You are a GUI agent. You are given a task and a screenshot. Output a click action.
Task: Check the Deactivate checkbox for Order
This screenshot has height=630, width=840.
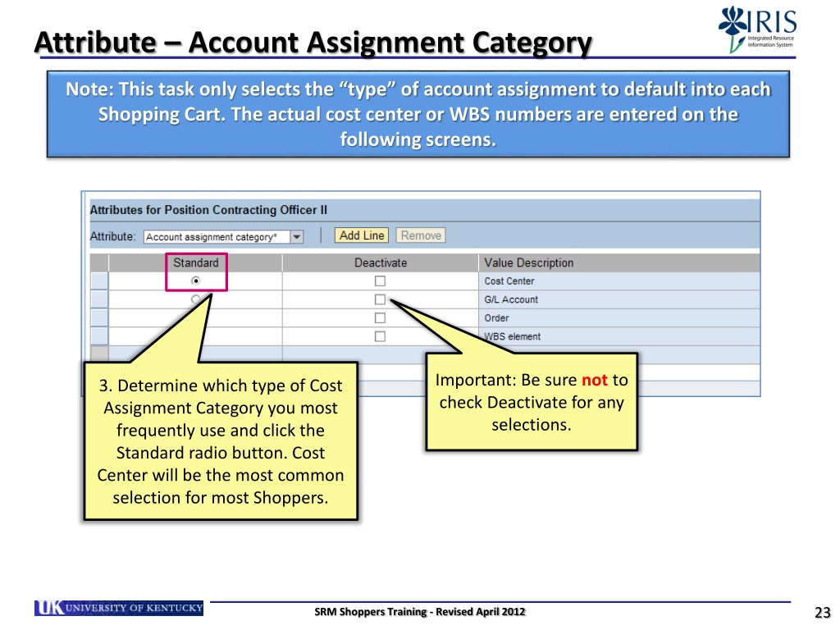click(380, 317)
